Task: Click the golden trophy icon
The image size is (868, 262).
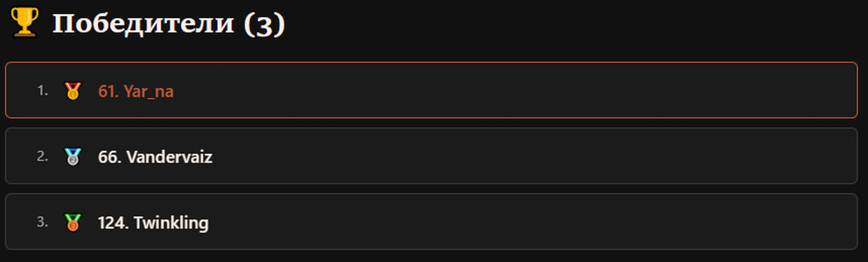Action: click(x=25, y=22)
